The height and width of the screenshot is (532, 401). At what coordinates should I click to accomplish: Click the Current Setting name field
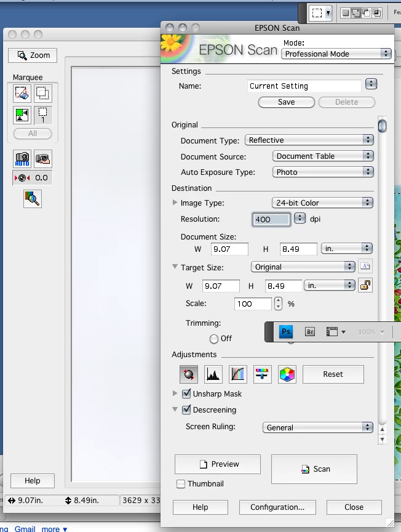(x=304, y=86)
